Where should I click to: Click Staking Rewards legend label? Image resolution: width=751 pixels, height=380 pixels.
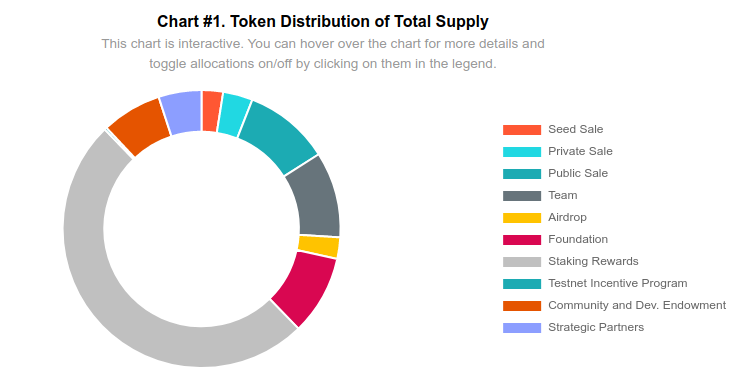point(593,261)
